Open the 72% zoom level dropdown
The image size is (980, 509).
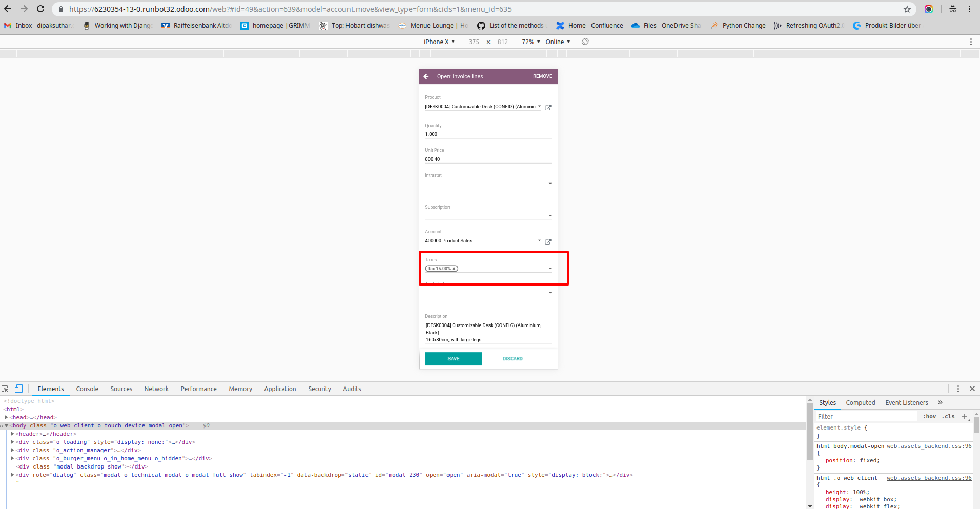click(530, 42)
